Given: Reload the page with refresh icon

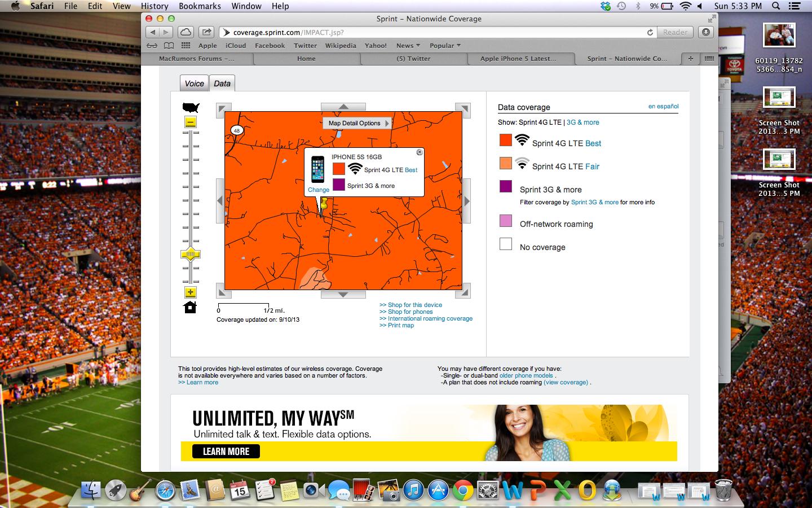Looking at the screenshot, I should pos(650,32).
